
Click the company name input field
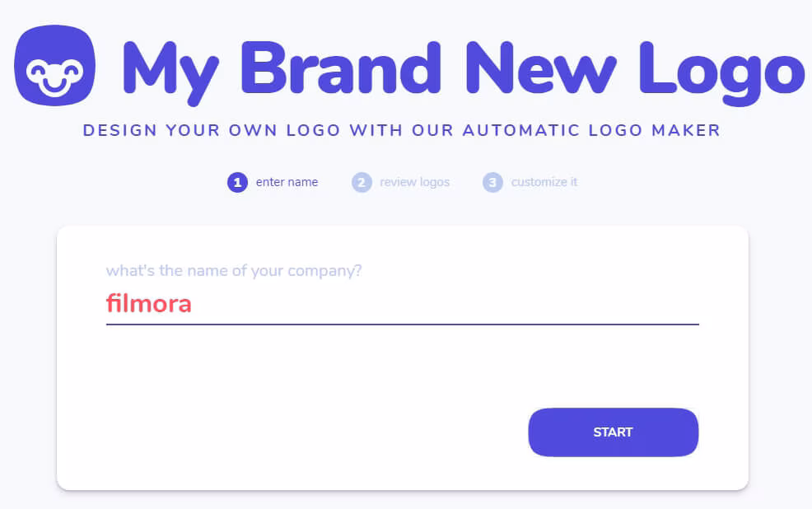coord(402,304)
